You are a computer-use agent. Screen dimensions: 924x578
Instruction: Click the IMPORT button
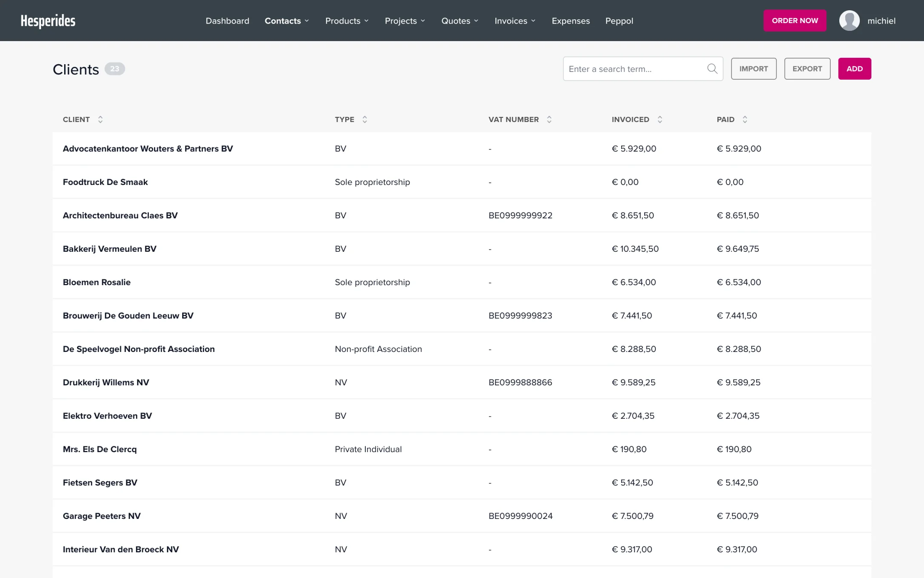pyautogui.click(x=753, y=69)
